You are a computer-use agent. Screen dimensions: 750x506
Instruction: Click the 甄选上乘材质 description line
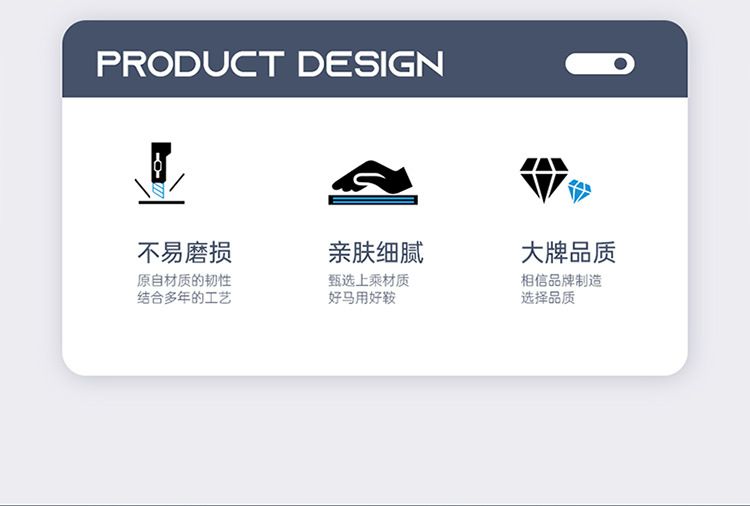coord(369,280)
